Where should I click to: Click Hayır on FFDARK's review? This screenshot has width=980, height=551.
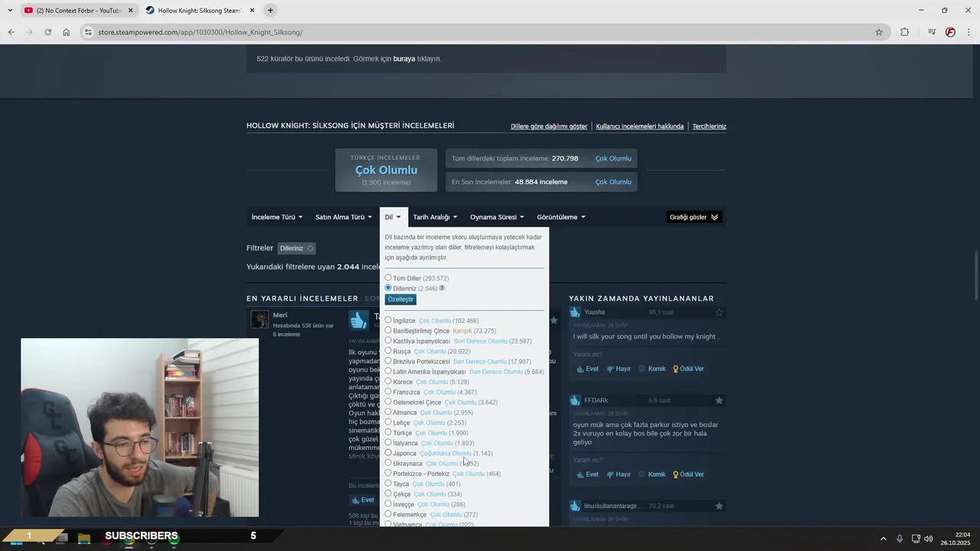pos(619,474)
